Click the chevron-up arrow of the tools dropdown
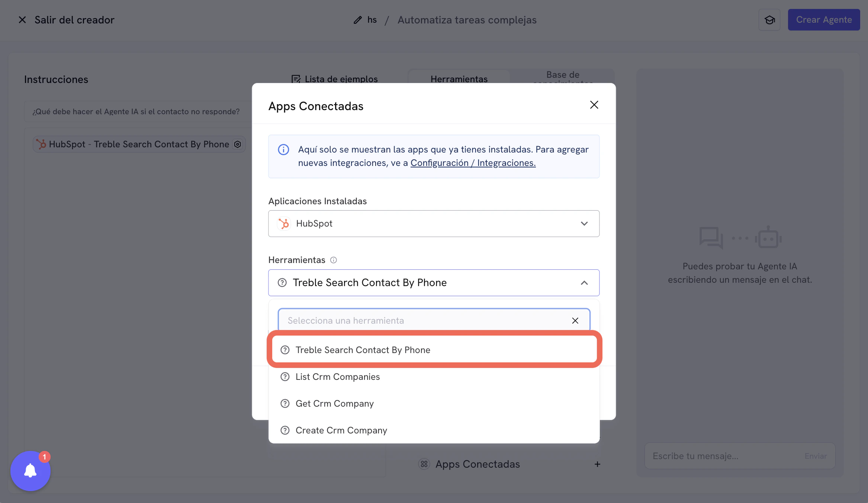 (x=584, y=283)
